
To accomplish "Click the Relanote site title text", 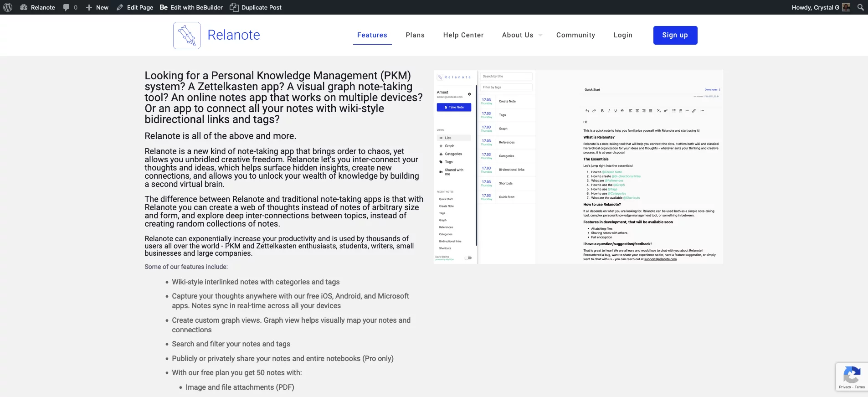I will (234, 35).
